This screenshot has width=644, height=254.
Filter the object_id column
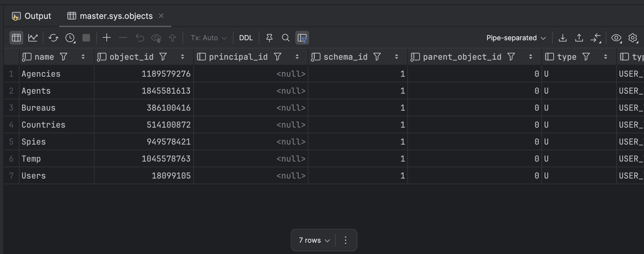point(163,57)
